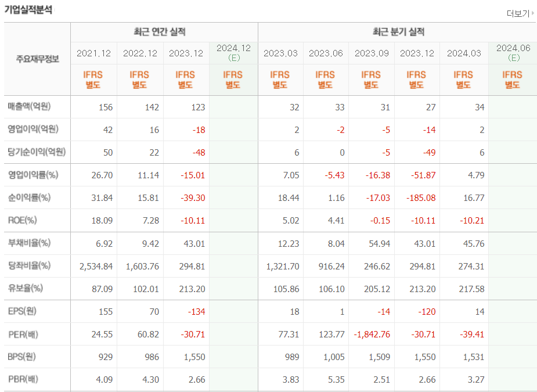Select the 2023.12 sales value 123
The width and height of the screenshot is (537, 392).
198,107
